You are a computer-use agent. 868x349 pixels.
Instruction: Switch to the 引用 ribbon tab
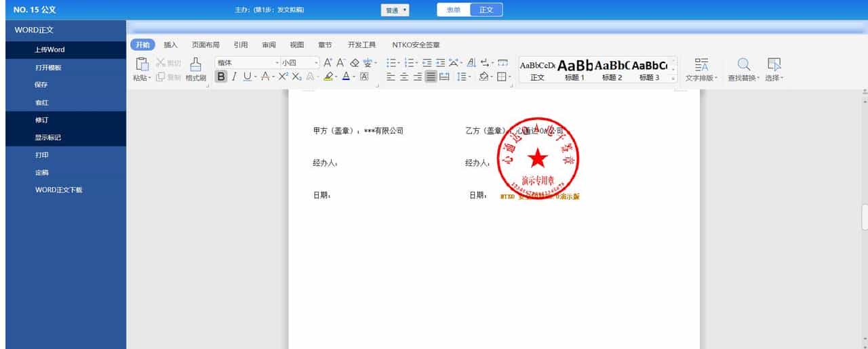point(241,45)
